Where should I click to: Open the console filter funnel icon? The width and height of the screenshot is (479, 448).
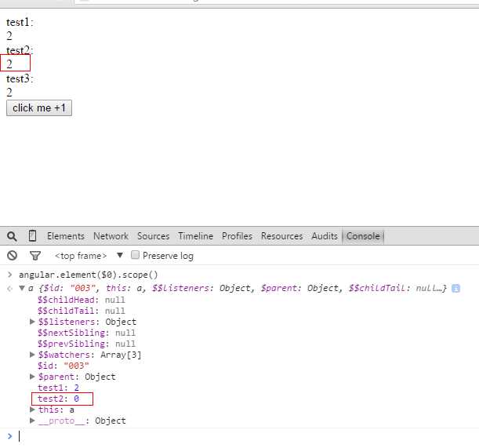tap(35, 255)
